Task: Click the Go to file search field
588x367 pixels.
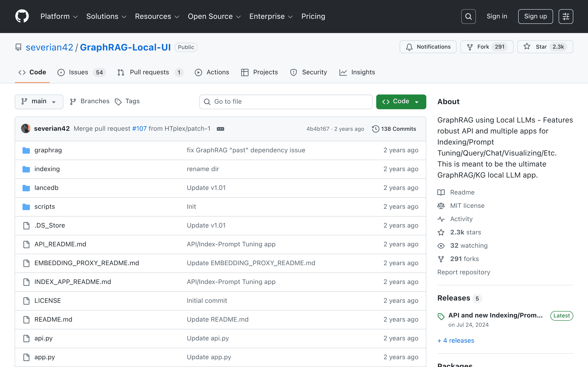Action: (286, 102)
